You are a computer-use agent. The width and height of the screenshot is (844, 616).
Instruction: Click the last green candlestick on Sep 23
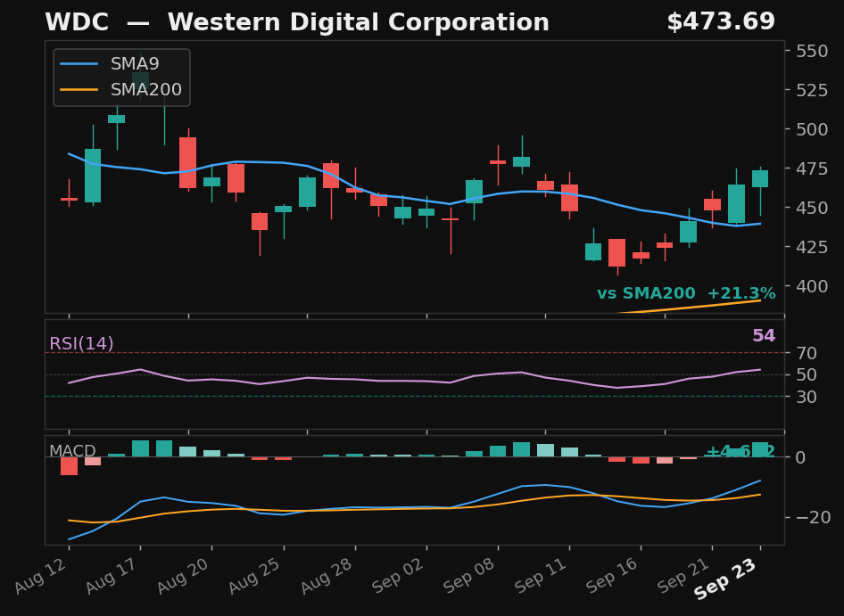760,178
